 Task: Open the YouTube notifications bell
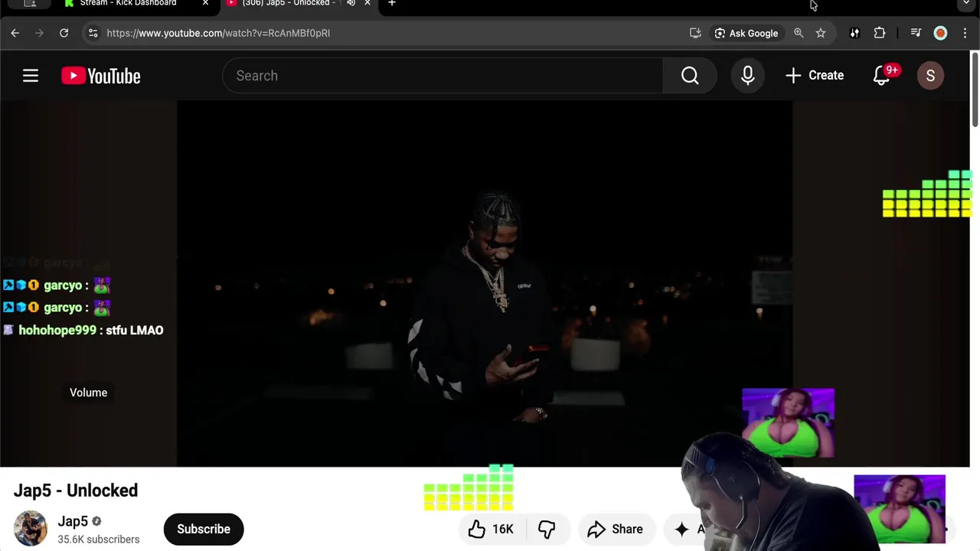[882, 76]
